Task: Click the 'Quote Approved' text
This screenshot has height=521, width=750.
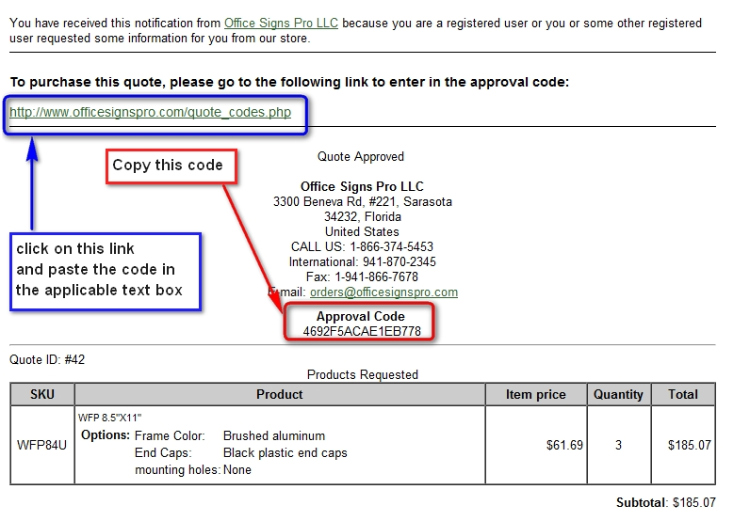Action: coord(361,156)
